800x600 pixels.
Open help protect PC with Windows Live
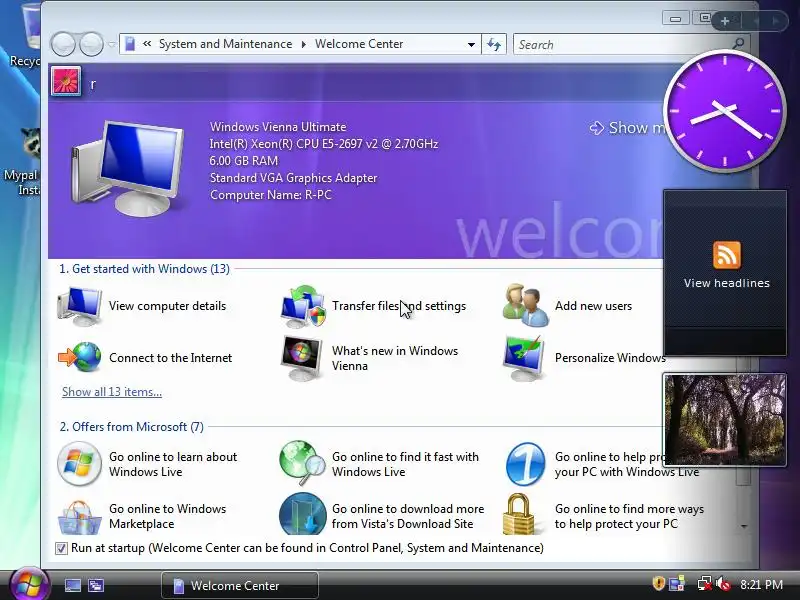coord(602,464)
